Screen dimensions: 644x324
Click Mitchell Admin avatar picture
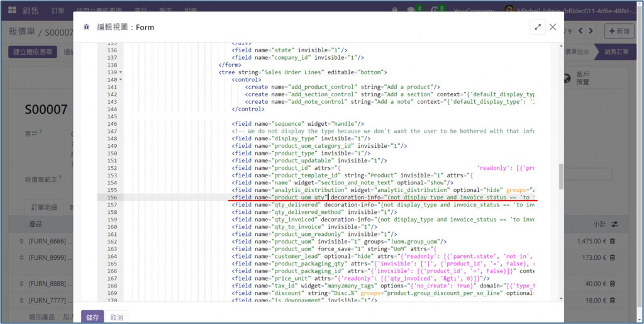[509, 10]
